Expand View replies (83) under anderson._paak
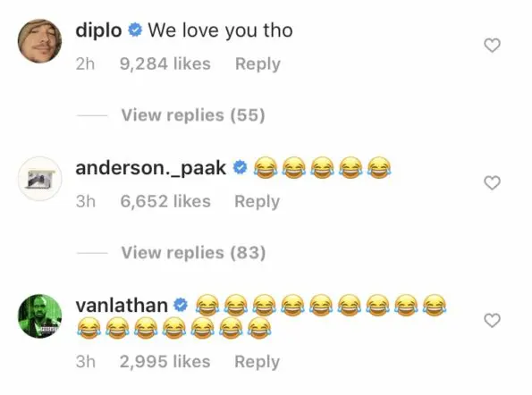This screenshot has height=395, width=532. click(x=193, y=253)
